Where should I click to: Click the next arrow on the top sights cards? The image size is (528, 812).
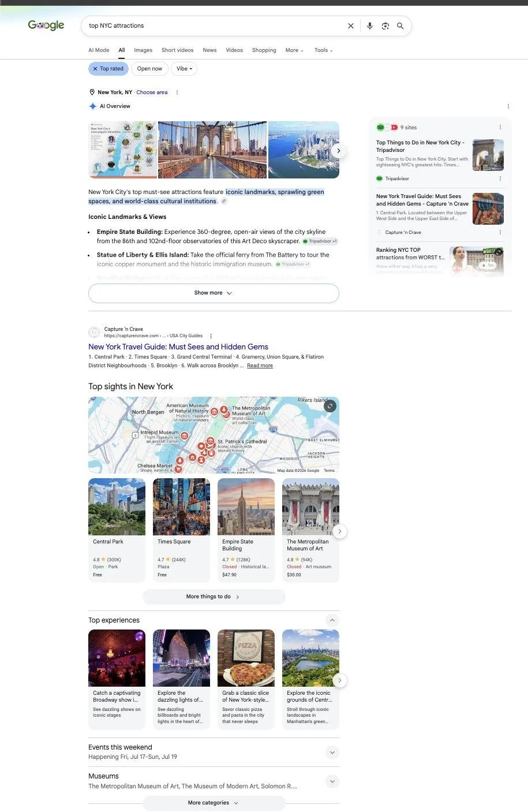pos(340,531)
